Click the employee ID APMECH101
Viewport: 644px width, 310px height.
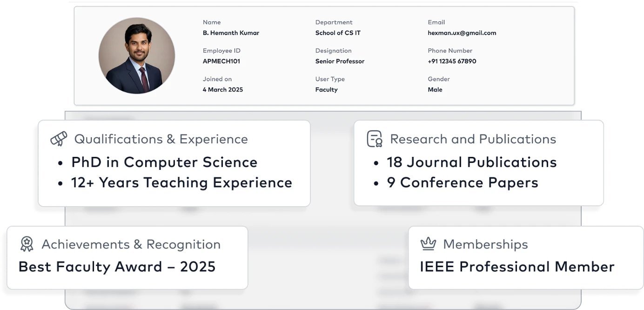click(x=221, y=61)
